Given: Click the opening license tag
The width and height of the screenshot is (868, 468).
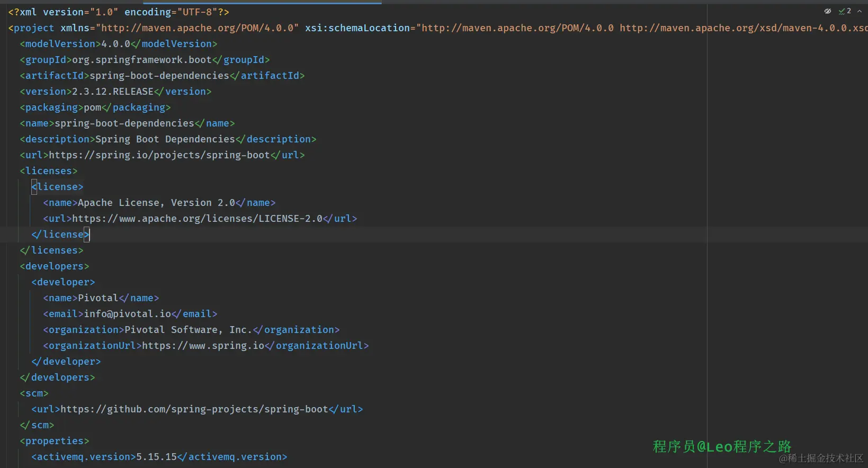Looking at the screenshot, I should click(57, 187).
